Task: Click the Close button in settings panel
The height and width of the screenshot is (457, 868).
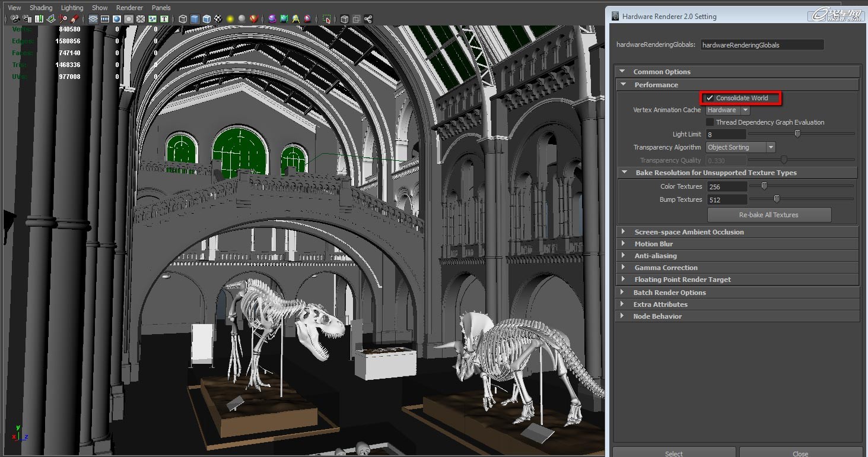Action: tap(800, 453)
